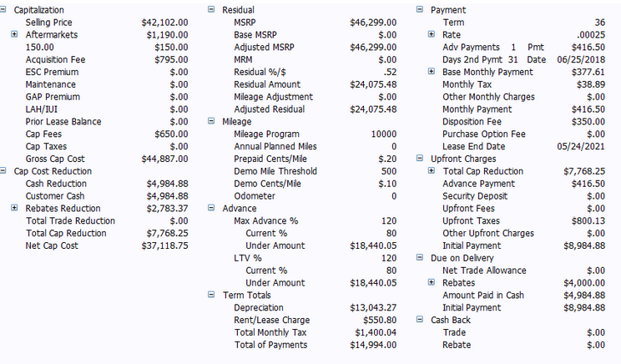Select the Term value 36

[600, 23]
